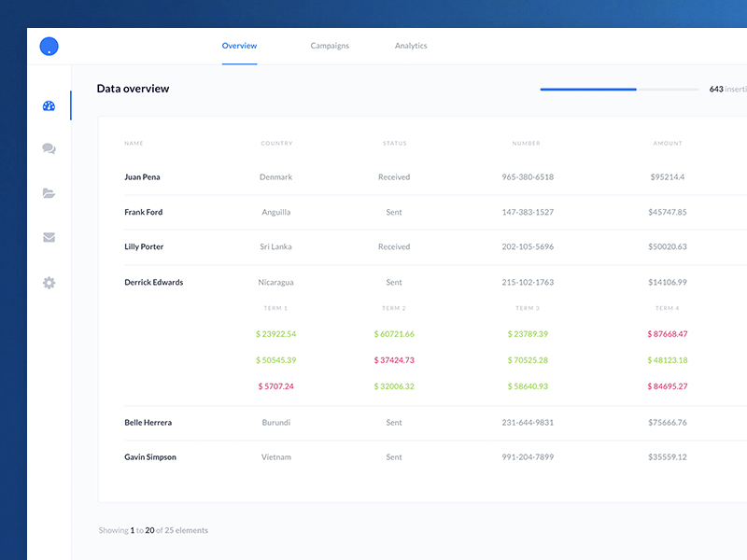Viewport: 747px width, 560px height.
Task: Collapse the expanded Derrick Edwards row
Action: (153, 282)
